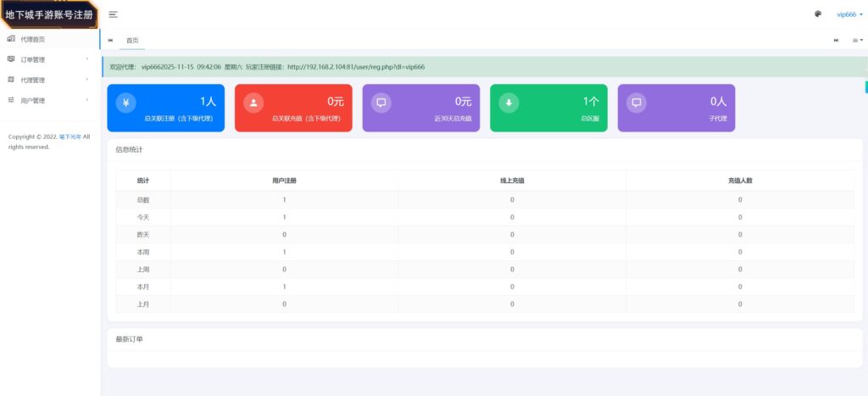Click the scroll tabs right arrow icon
Image resolution: width=868 pixels, height=396 pixels.
837,41
